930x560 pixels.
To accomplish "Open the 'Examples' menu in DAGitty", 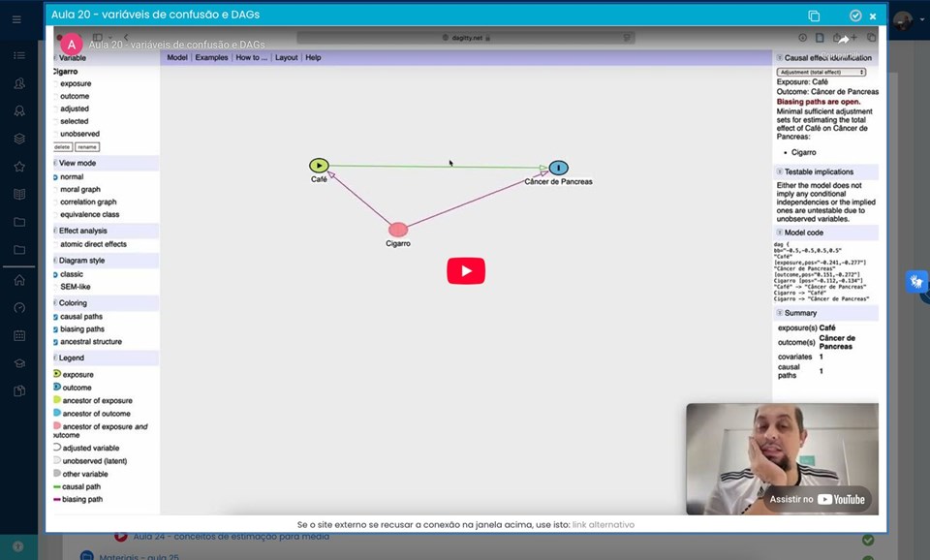I will (x=211, y=58).
